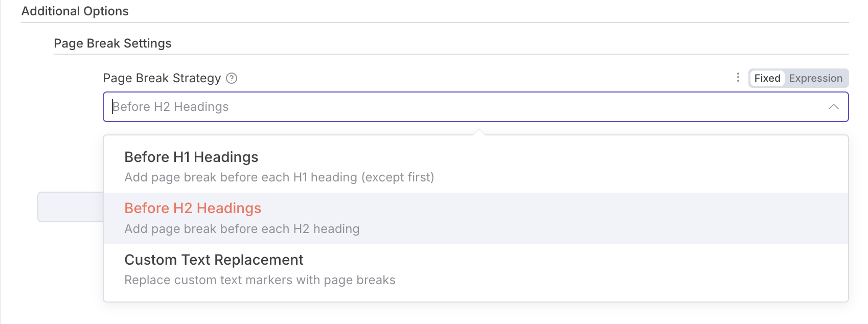Click the placeholder text Before H2 Headings
Screen dimensions: 868x324
pyautogui.click(x=171, y=107)
